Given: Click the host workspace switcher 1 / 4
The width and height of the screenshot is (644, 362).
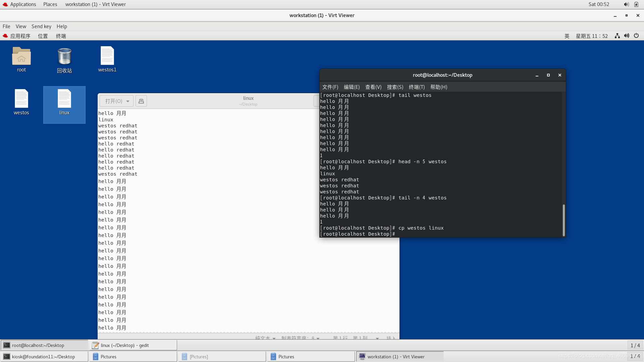Looking at the screenshot, I should point(635,356).
